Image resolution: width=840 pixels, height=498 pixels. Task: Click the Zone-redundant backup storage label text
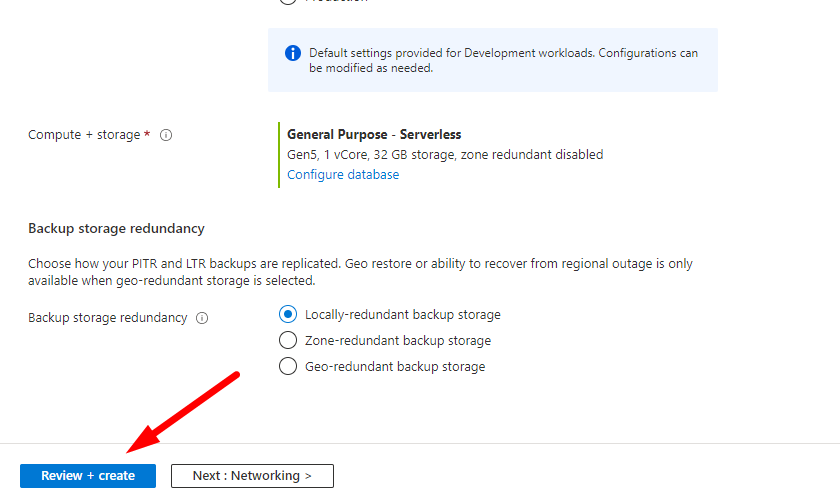pos(398,340)
